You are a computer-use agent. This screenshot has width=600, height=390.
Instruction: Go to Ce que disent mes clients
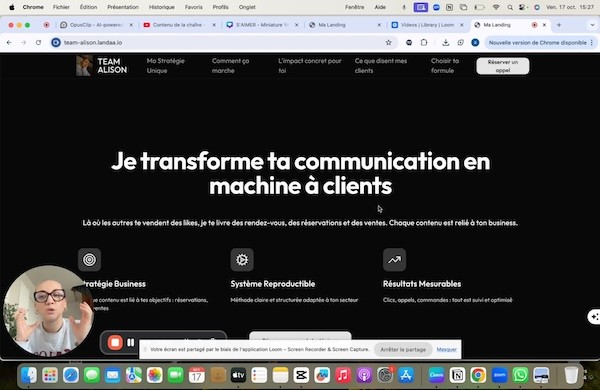(x=381, y=66)
